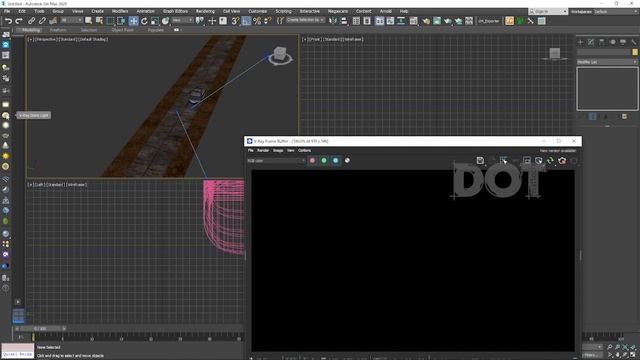Open the Graph Editors menu
640x360 pixels.
(x=175, y=11)
